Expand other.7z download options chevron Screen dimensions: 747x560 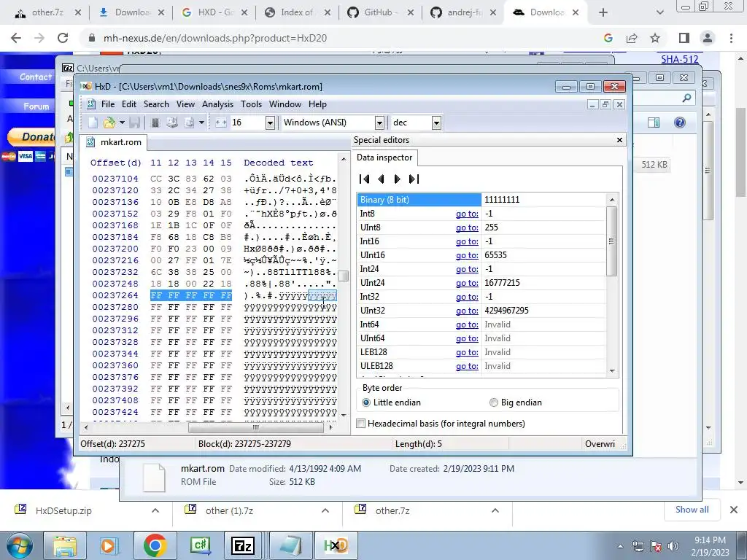[x=495, y=510]
